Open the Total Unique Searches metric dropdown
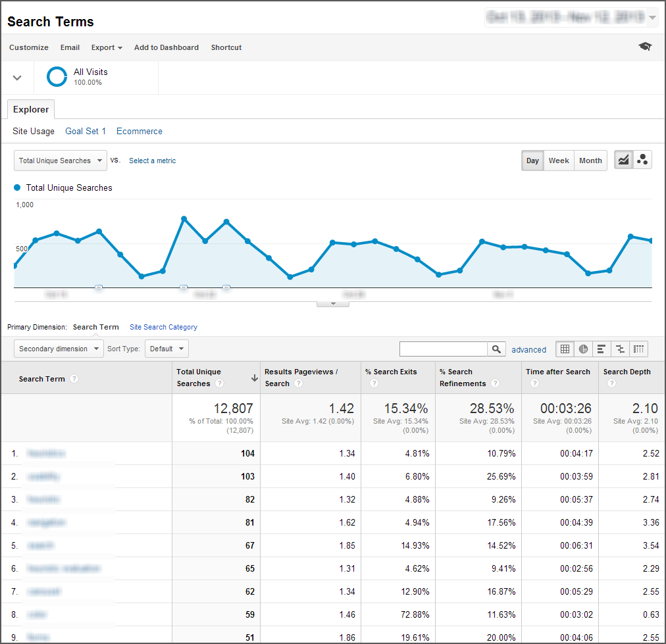Screen dimensions: 666x644 pyautogui.click(x=60, y=161)
